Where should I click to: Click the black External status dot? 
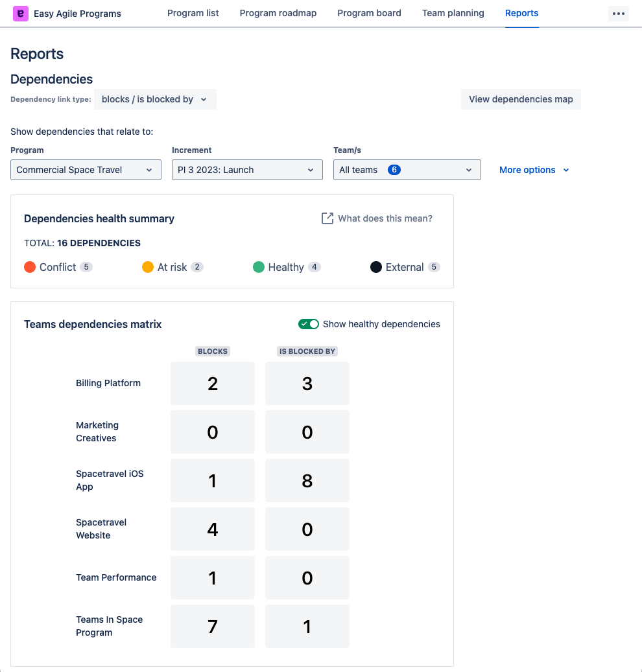(x=376, y=266)
